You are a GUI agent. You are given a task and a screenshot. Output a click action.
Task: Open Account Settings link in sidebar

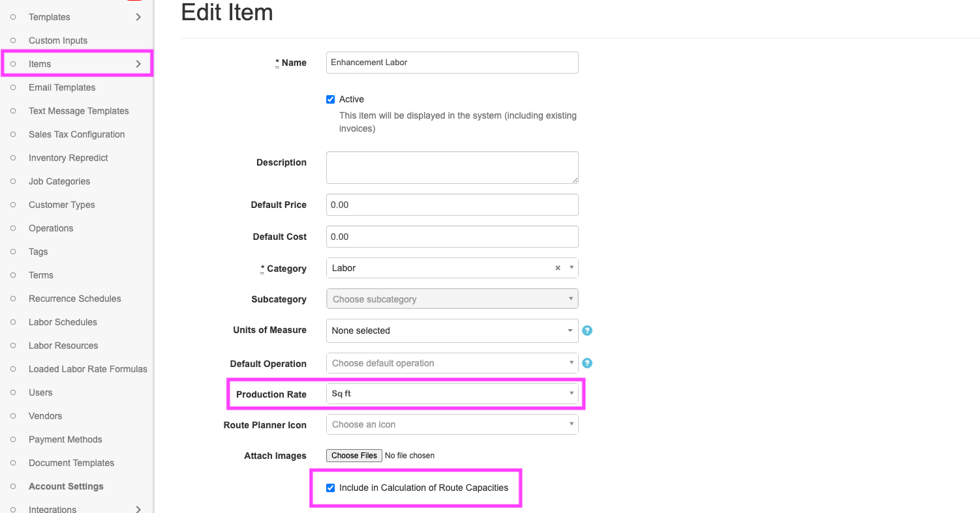pos(66,486)
